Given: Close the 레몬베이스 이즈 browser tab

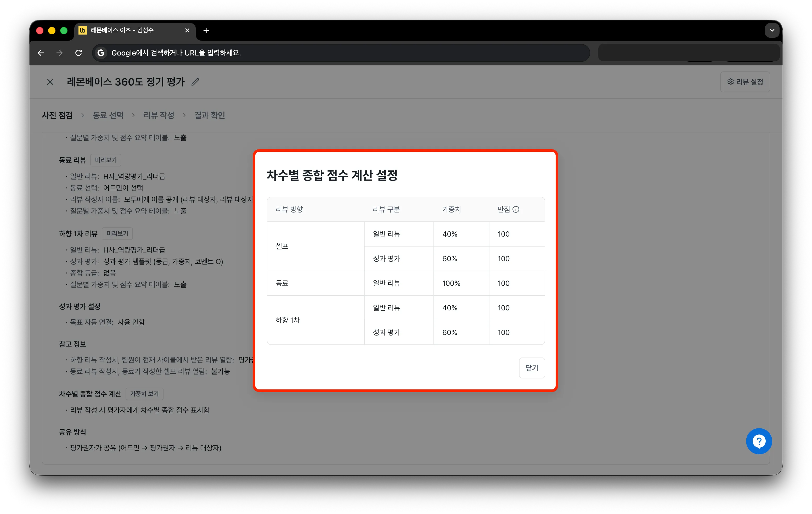Looking at the screenshot, I should pyautogui.click(x=187, y=30).
